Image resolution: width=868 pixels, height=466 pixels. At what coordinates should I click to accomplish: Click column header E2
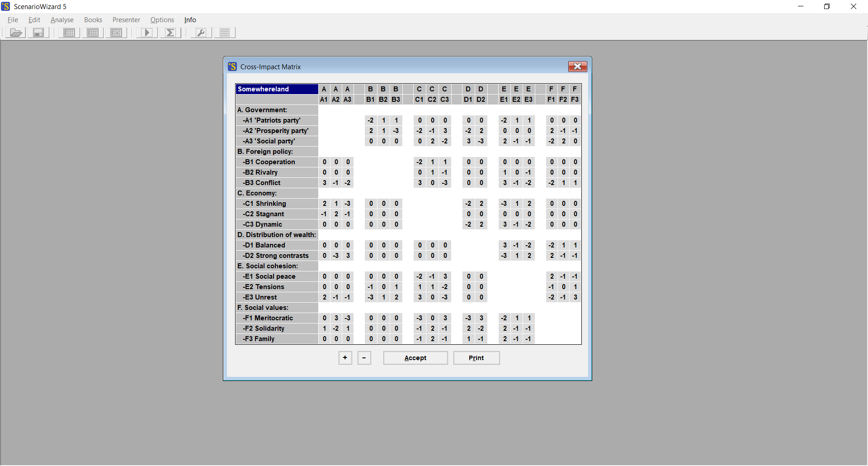coord(517,100)
